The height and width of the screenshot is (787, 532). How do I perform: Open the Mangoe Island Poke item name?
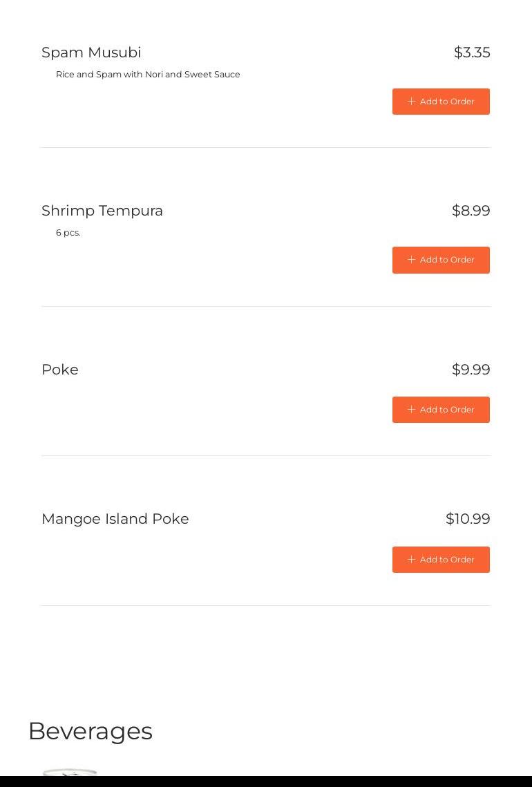click(x=115, y=519)
